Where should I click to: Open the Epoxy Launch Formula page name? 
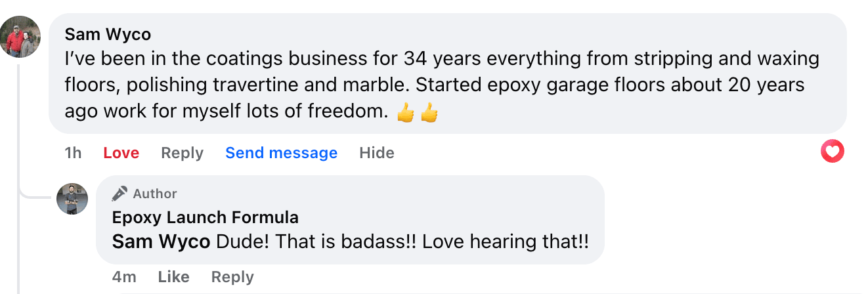206,217
